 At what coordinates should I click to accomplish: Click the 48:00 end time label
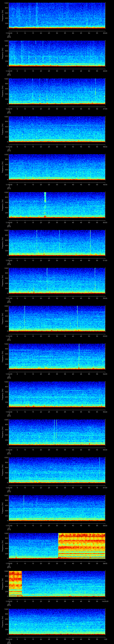[105, 147]
